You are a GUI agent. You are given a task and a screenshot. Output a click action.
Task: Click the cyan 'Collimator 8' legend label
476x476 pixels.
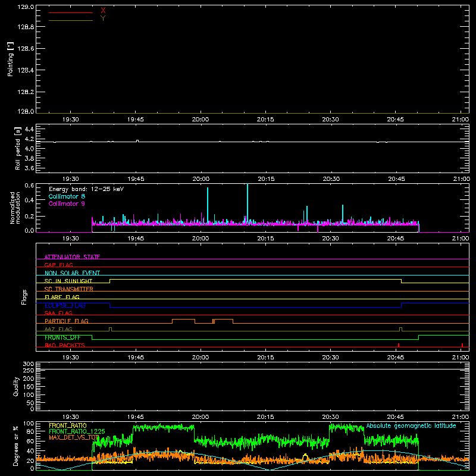click(x=67, y=196)
